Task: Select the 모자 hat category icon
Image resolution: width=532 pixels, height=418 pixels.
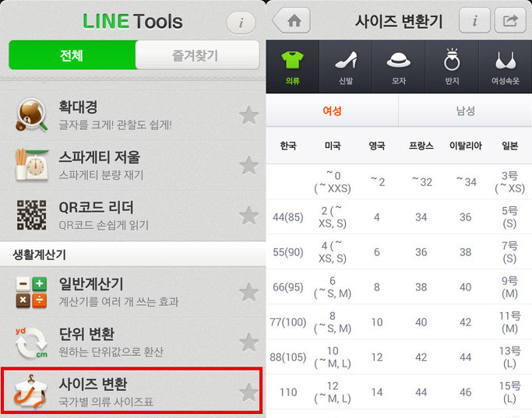Action: point(399,66)
